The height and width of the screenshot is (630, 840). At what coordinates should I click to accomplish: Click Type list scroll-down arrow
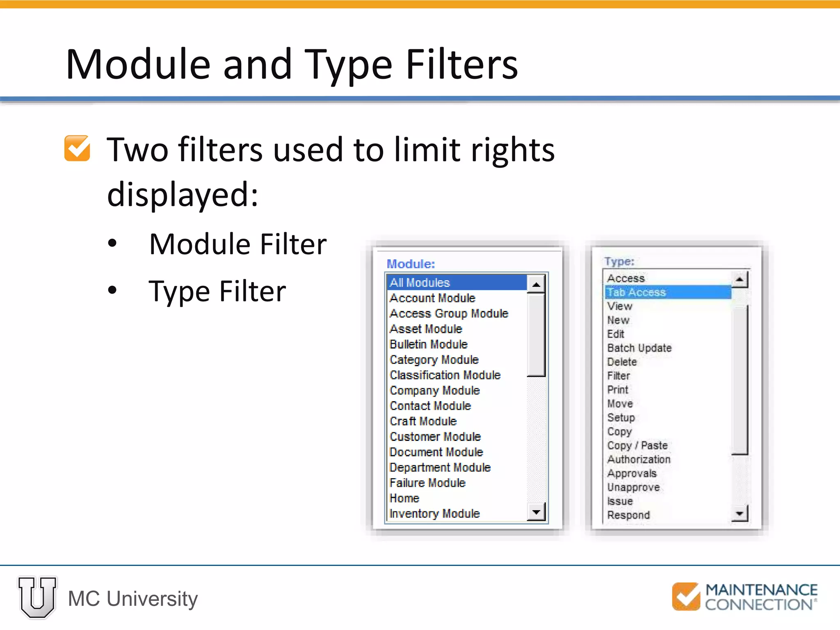click(x=740, y=513)
